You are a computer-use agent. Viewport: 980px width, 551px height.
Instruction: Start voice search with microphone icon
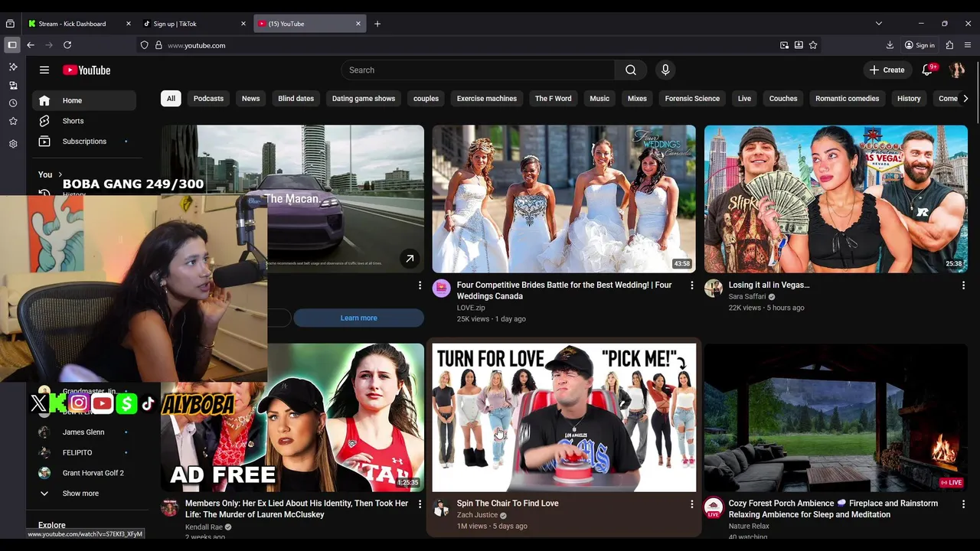(x=665, y=70)
